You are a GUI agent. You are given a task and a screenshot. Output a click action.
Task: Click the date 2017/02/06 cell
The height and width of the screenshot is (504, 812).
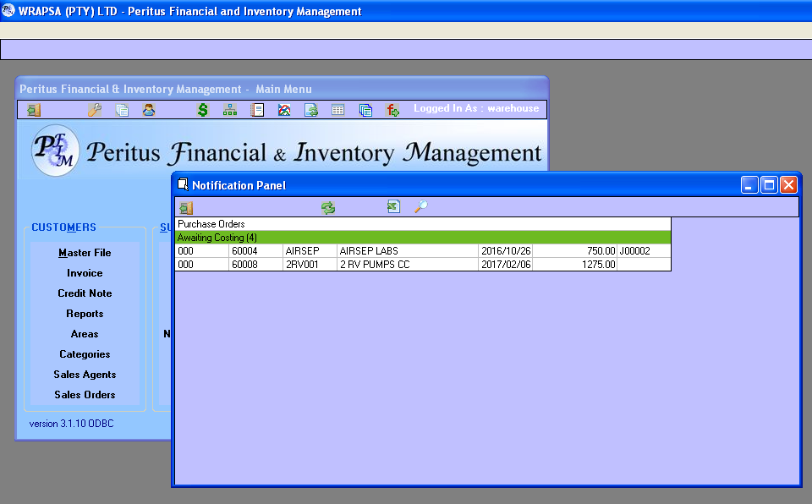pos(506,264)
